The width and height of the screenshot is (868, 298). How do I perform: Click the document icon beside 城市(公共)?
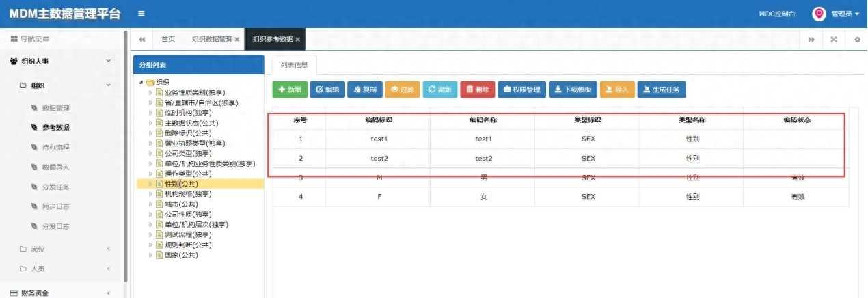coord(159,204)
